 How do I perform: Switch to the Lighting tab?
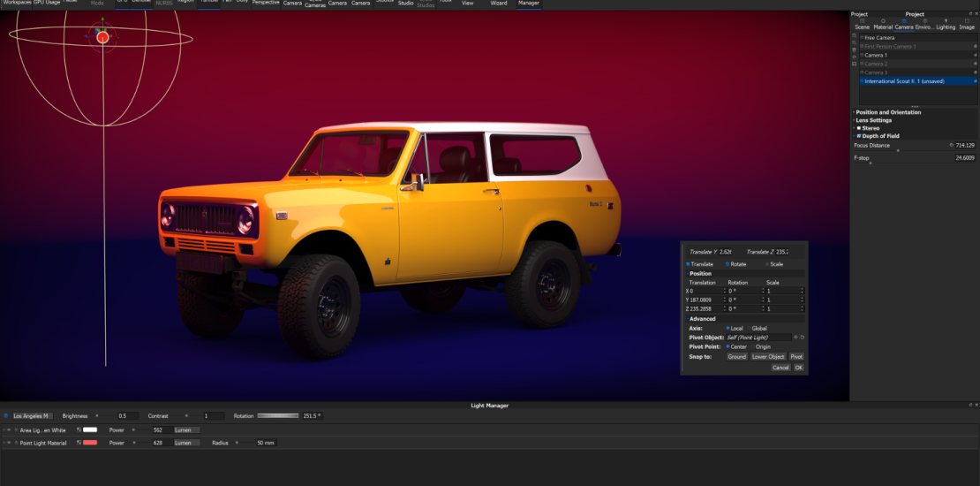pyautogui.click(x=946, y=25)
